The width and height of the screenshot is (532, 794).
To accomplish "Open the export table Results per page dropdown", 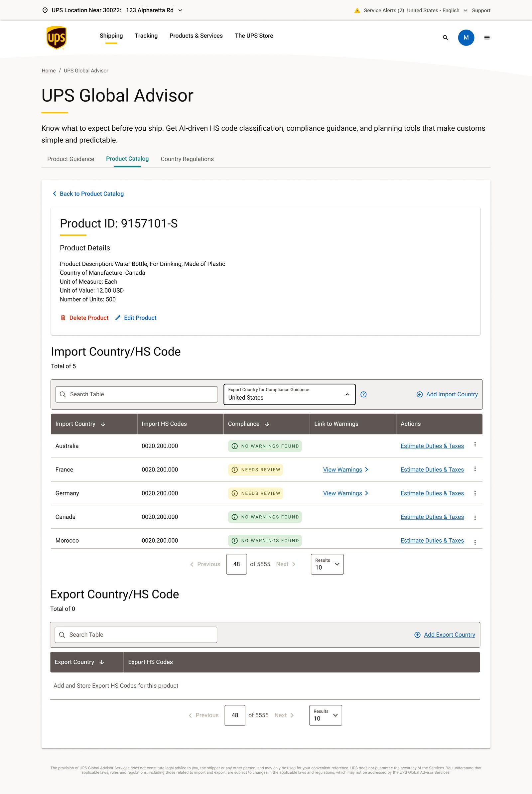I will pos(326,715).
